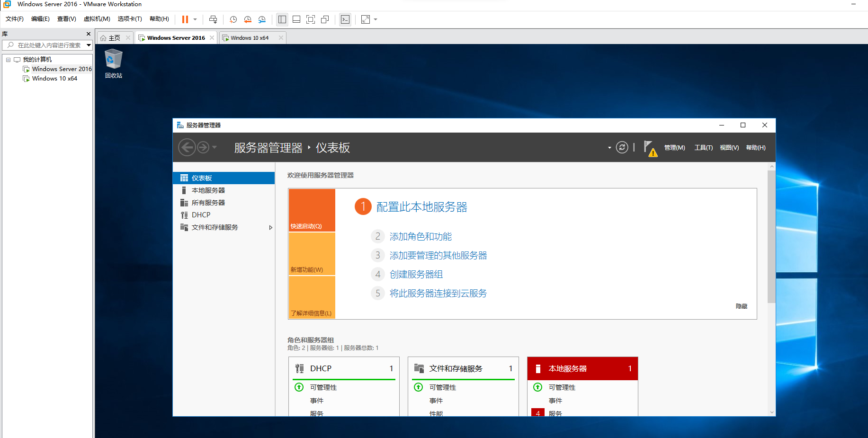Image resolution: width=868 pixels, height=438 pixels.
Task: Open 配置此本地服务器 link
Action: pyautogui.click(x=421, y=207)
